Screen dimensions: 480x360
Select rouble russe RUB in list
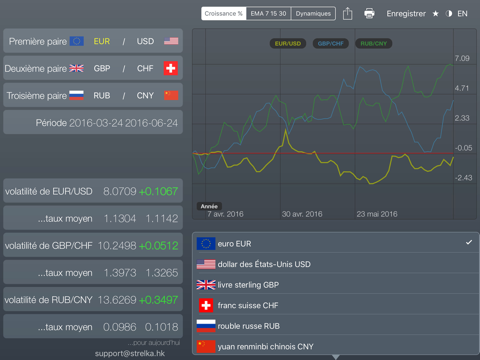[x=336, y=326]
